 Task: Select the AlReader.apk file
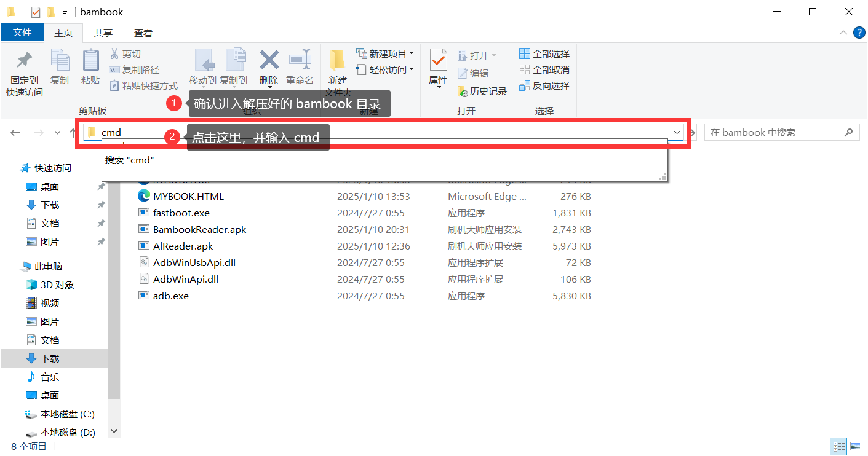click(183, 246)
